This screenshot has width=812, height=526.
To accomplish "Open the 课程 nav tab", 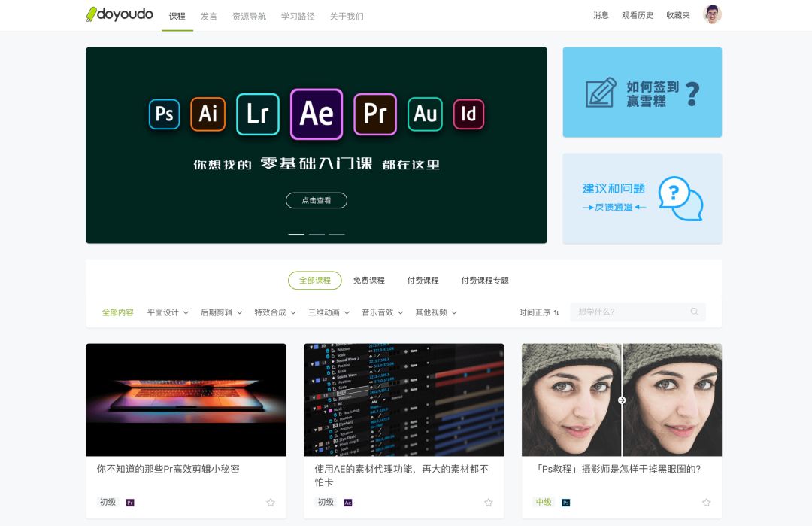I will pos(177,16).
